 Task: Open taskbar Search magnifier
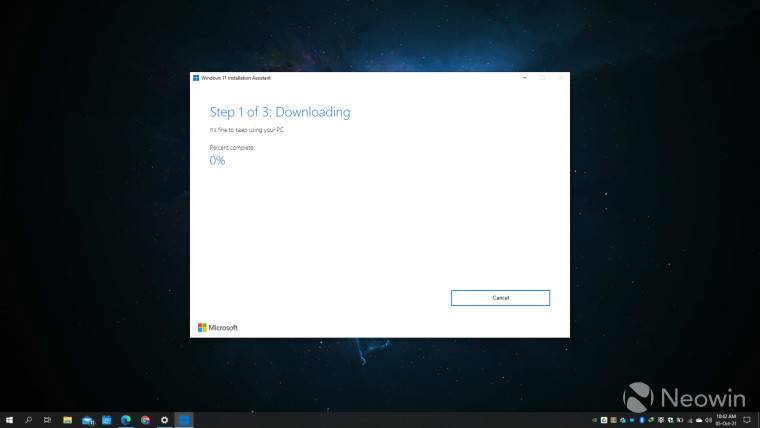[x=28, y=420]
